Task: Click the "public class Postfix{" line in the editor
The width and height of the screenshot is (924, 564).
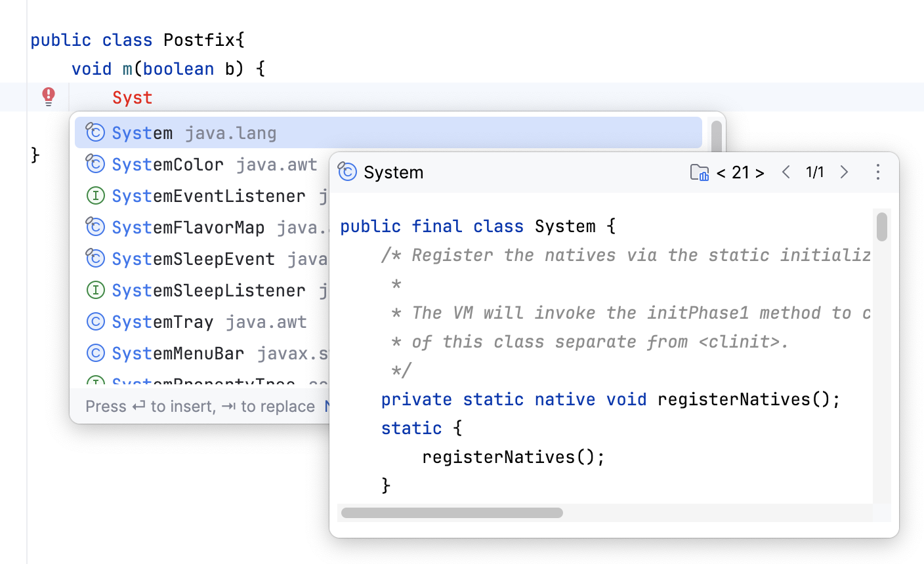Action: coord(138,40)
